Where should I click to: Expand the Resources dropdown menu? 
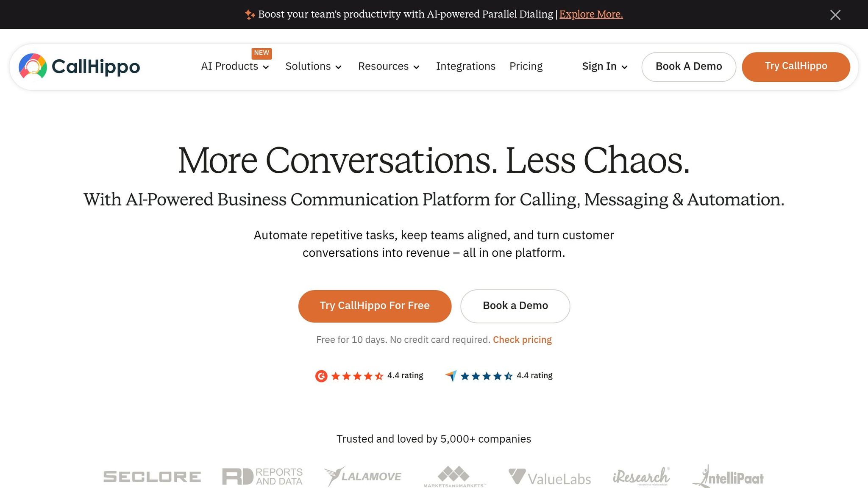(389, 67)
